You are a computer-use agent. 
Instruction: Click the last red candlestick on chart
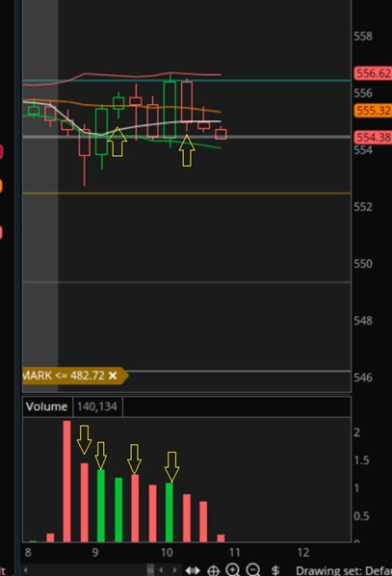[221, 134]
